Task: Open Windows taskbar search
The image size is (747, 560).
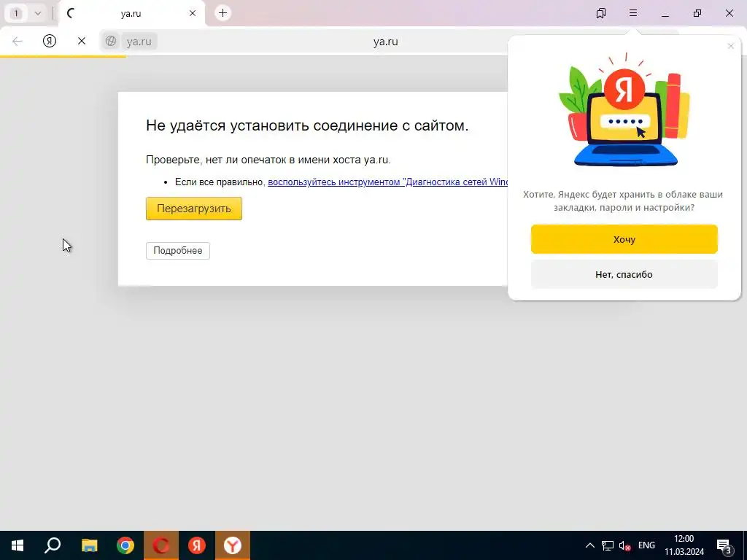Action: (x=53, y=545)
